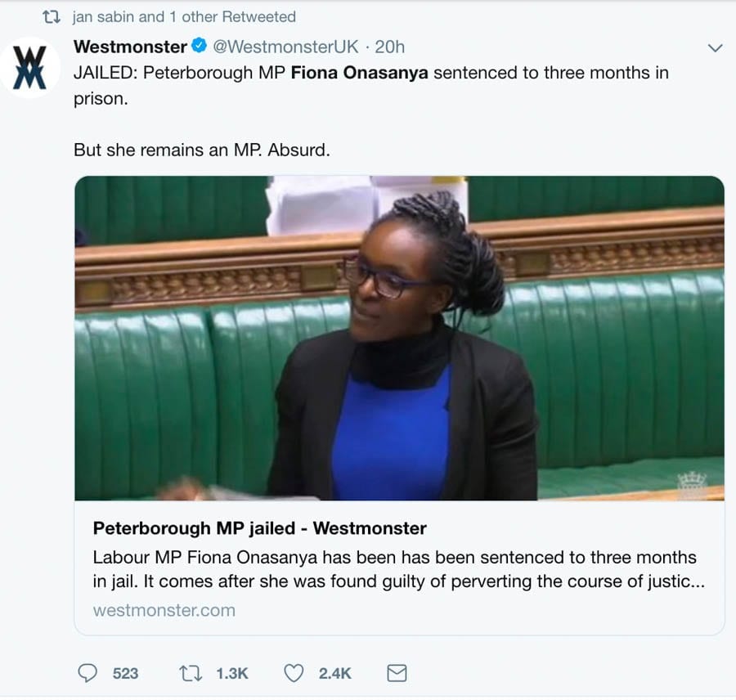Click the @WestmonsterUK handle
This screenshot has height=700, width=736.
285,47
